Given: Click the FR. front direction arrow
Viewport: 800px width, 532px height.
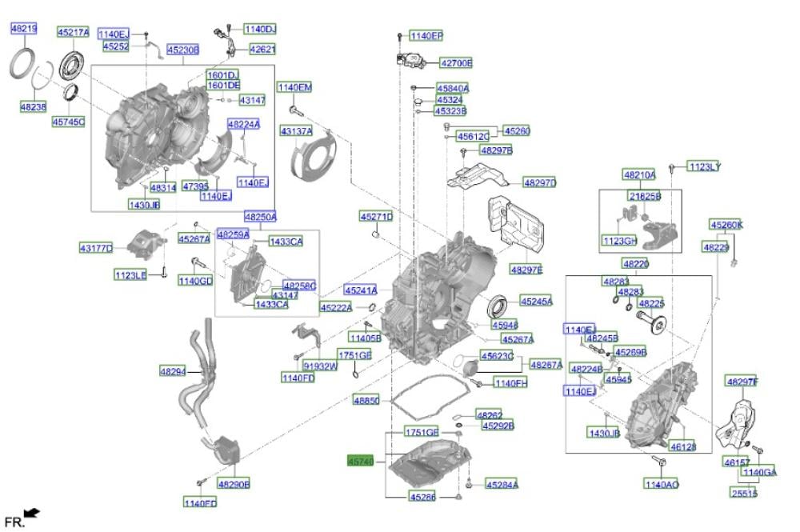Looking at the screenshot, I should (32, 513).
